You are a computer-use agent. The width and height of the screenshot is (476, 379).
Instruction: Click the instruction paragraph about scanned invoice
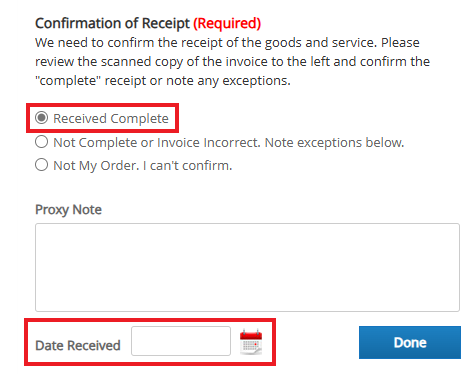pos(232,62)
